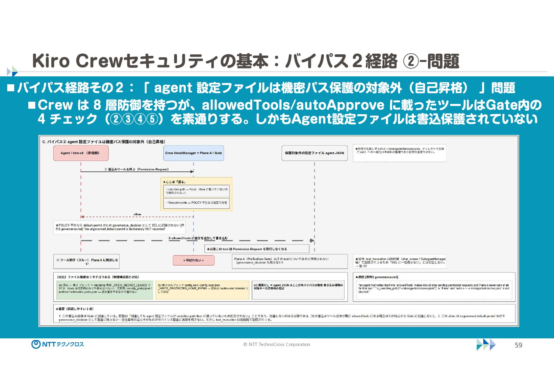
Task: Click the red "× 呼ばれない ×" box
Action: pyautogui.click(x=193, y=260)
